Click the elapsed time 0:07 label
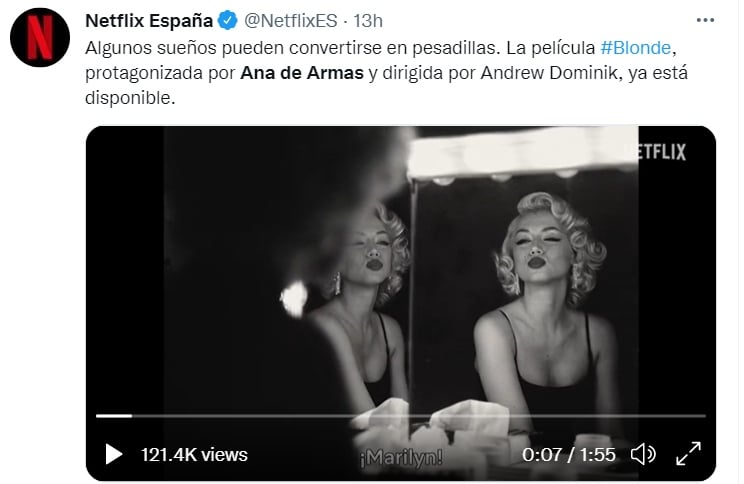 (x=542, y=454)
